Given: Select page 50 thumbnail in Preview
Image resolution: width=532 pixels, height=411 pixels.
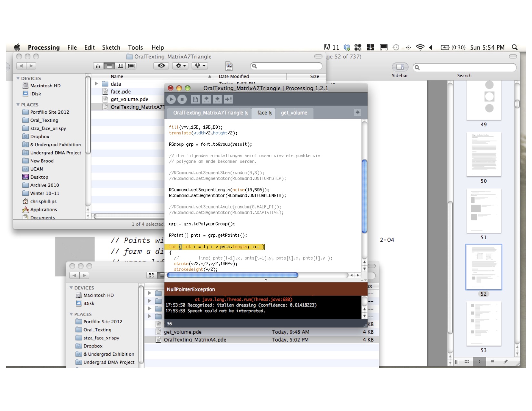Looking at the screenshot, I should [484, 154].
